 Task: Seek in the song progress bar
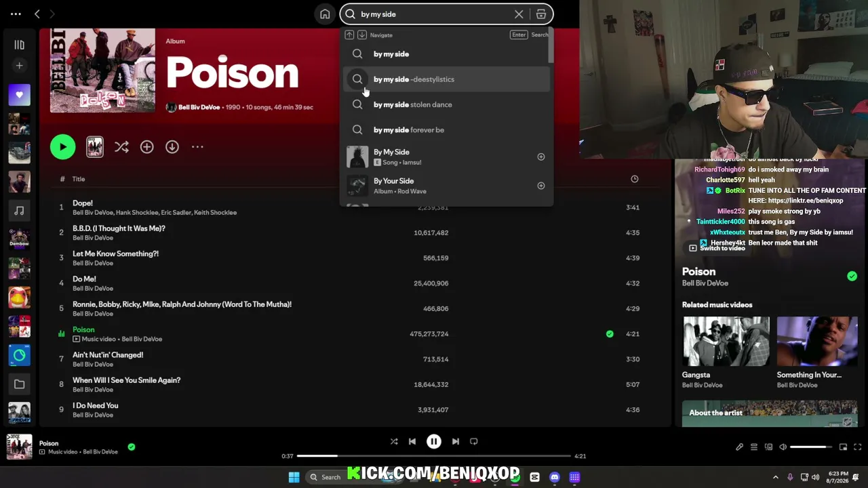[434, 456]
